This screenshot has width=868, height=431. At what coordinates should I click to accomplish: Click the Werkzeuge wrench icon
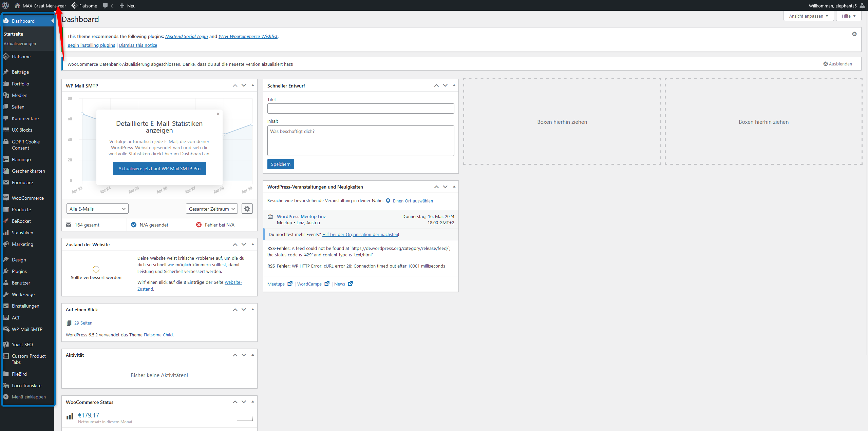(6, 294)
